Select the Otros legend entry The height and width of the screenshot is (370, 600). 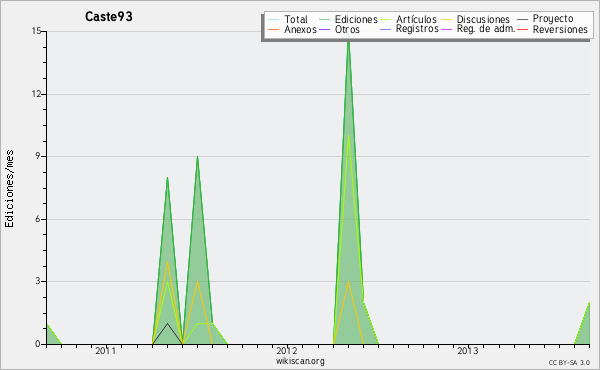click(347, 29)
